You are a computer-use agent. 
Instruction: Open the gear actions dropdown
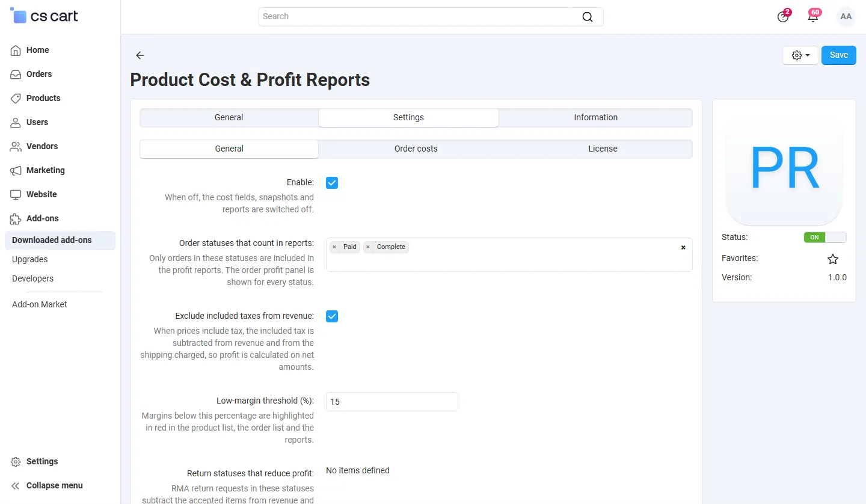click(800, 55)
